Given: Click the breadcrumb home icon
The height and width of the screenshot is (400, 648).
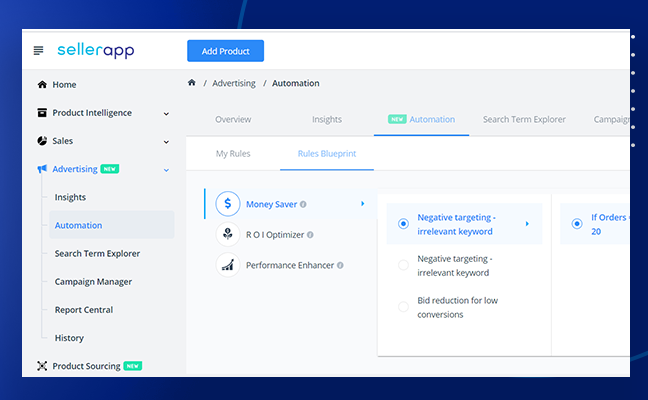Looking at the screenshot, I should click(191, 83).
